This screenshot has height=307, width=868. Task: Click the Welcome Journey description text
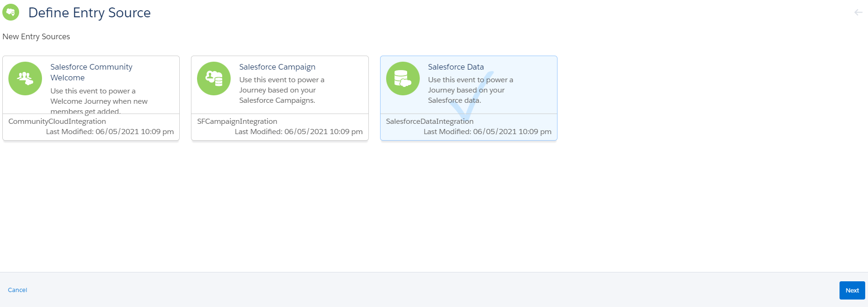point(99,101)
